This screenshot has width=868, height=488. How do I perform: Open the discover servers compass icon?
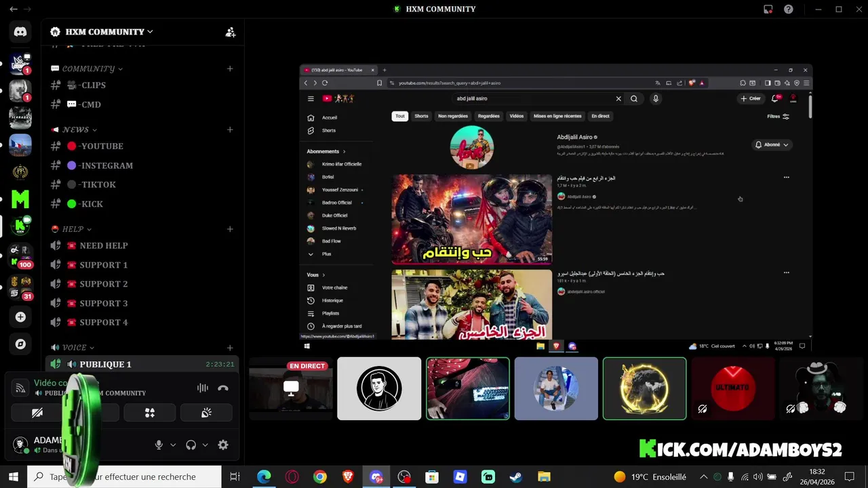pos(20,344)
